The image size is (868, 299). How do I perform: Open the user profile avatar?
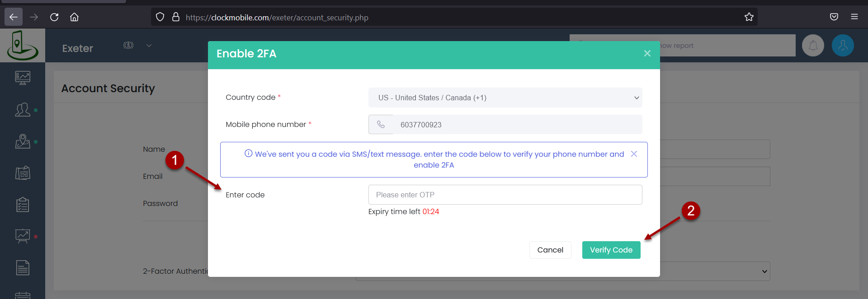[843, 46]
